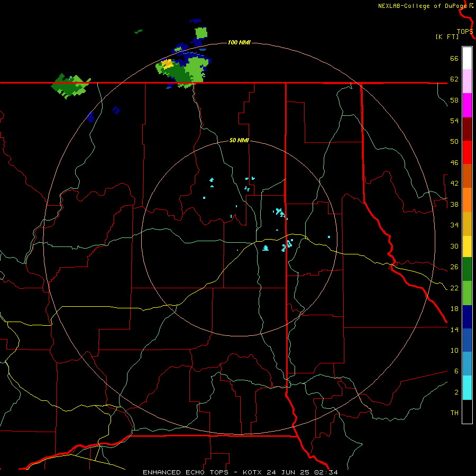Click the "NEXLAB-College of DuPage" credit text
The width and height of the screenshot is (476, 476).
[x=422, y=6]
